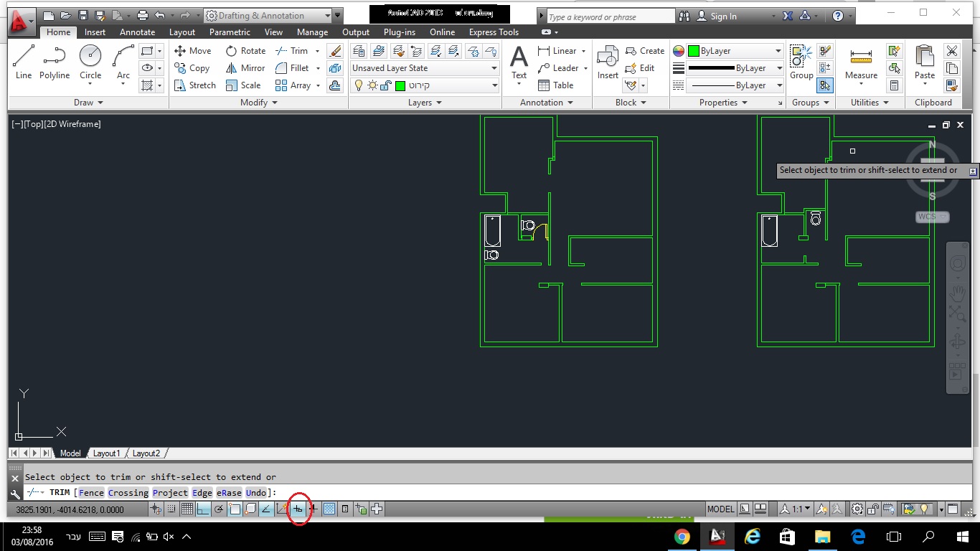980x551 pixels.
Task: Add a Linear dimension
Action: click(557, 51)
